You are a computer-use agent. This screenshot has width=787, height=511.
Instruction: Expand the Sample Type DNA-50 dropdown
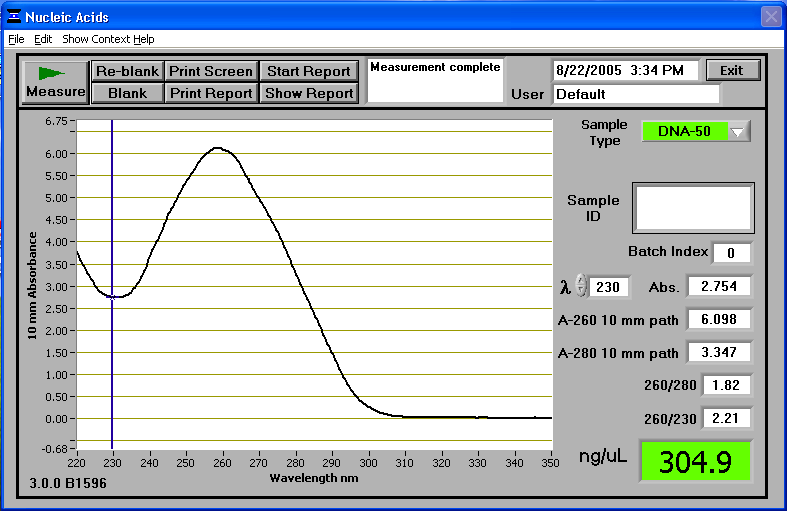click(738, 131)
